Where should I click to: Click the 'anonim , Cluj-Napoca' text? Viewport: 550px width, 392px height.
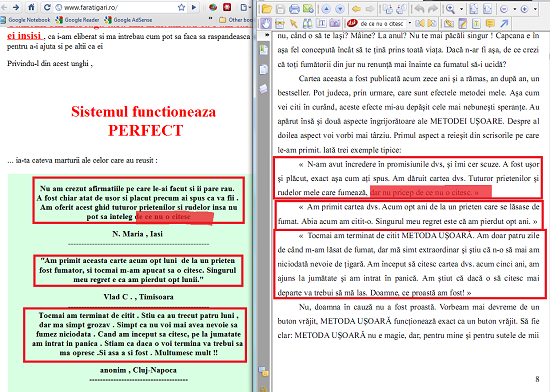click(138, 370)
